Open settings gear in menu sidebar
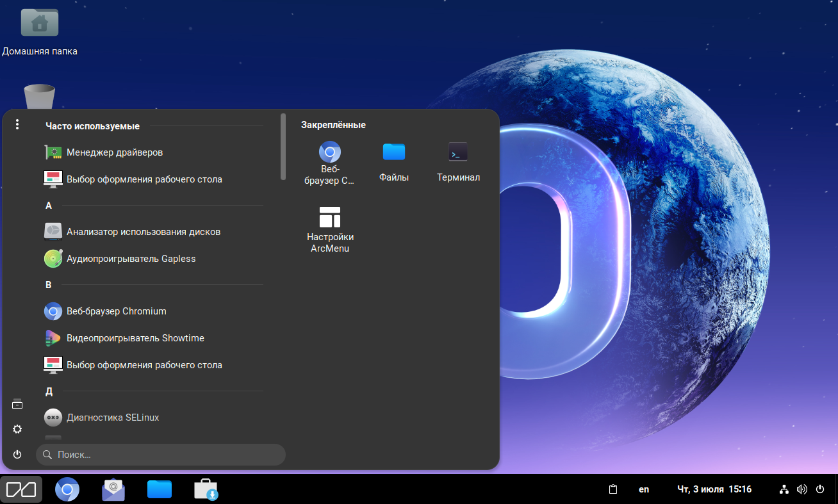This screenshot has width=838, height=504. pos(17,429)
